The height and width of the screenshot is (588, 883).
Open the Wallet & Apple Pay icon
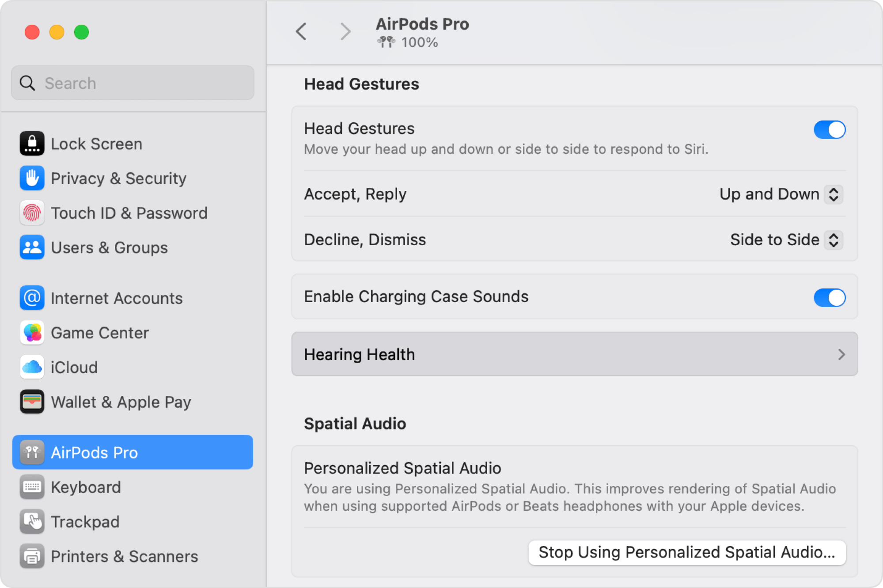click(32, 402)
